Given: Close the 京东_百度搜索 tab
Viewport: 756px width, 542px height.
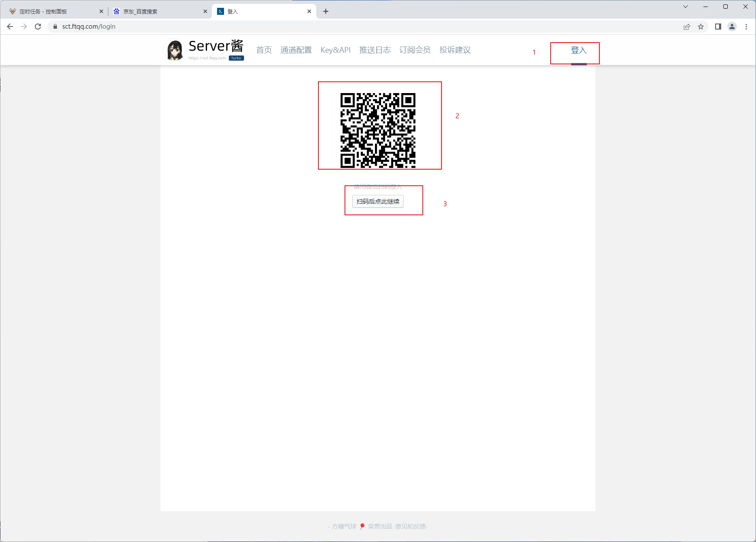Looking at the screenshot, I should [205, 12].
